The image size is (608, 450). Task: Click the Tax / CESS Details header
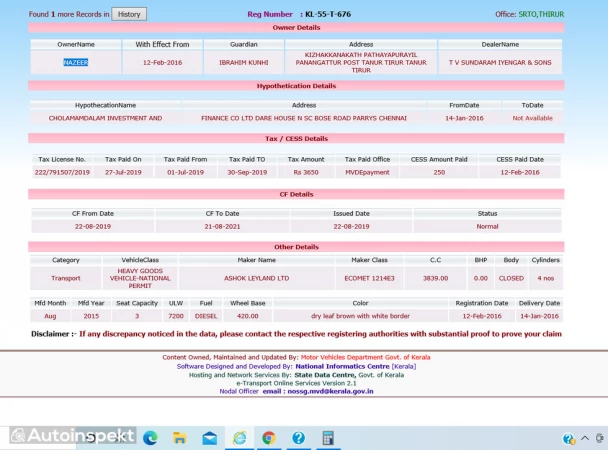(x=296, y=139)
